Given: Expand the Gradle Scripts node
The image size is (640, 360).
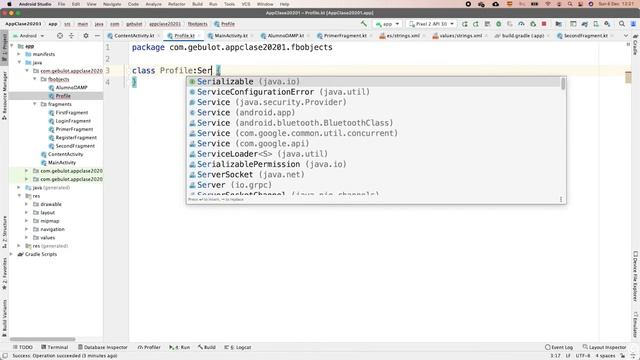Looking at the screenshot, I should point(11,254).
